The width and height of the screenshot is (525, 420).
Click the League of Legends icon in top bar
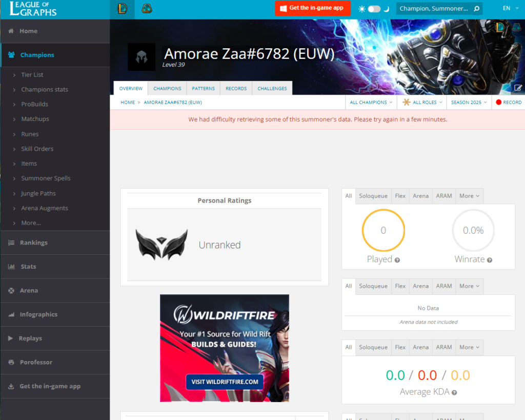122,9
